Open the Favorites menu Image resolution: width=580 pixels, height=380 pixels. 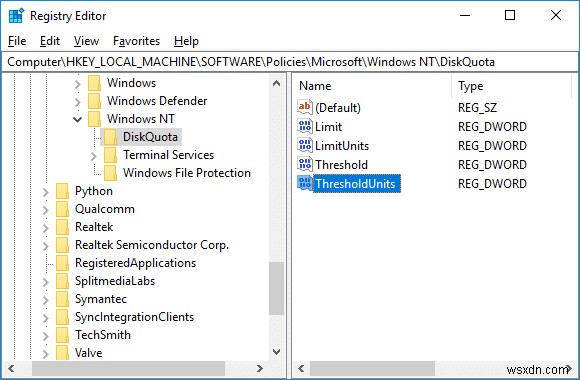(x=136, y=41)
